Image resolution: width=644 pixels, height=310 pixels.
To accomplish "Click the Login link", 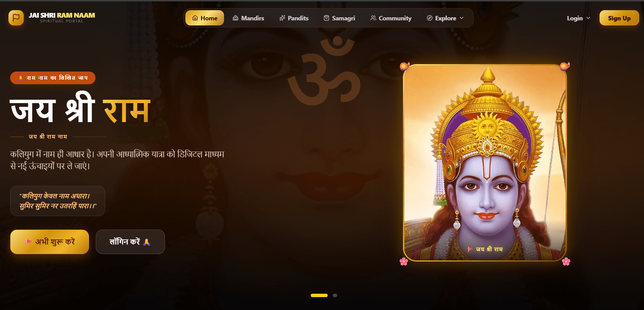I will pyautogui.click(x=575, y=18).
